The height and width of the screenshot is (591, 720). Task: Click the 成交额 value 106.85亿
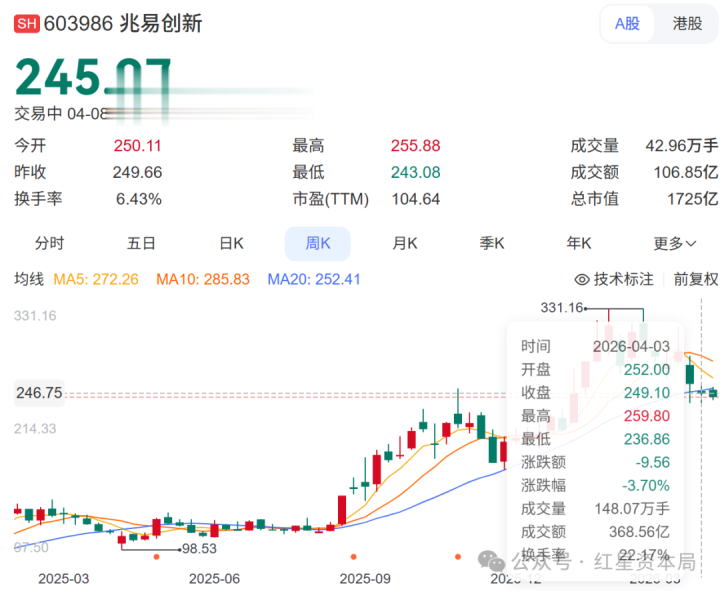(x=686, y=172)
